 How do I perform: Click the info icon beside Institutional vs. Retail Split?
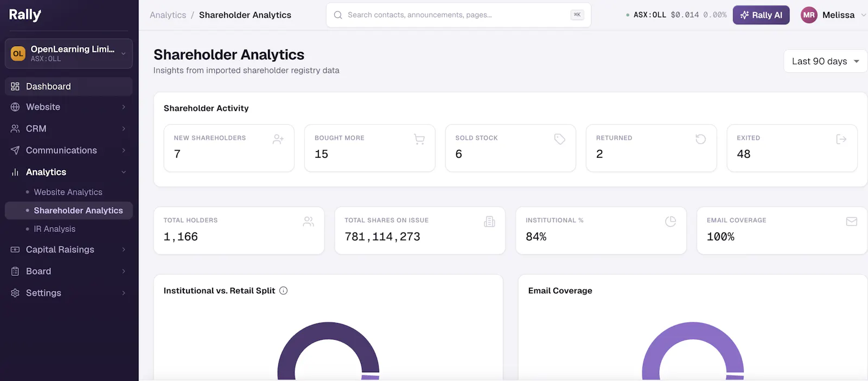283,290
